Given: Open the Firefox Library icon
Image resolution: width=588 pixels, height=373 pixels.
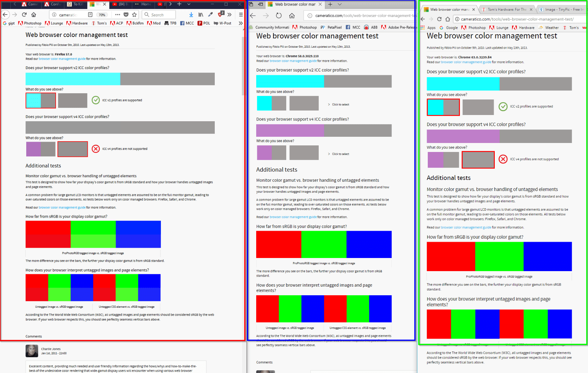Looking at the screenshot, I should pos(201,15).
